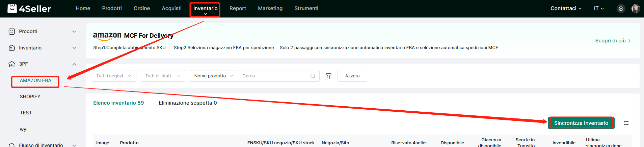The height and width of the screenshot is (147, 644).
Task: Open Marketing in the top menu
Action: pos(270,8)
